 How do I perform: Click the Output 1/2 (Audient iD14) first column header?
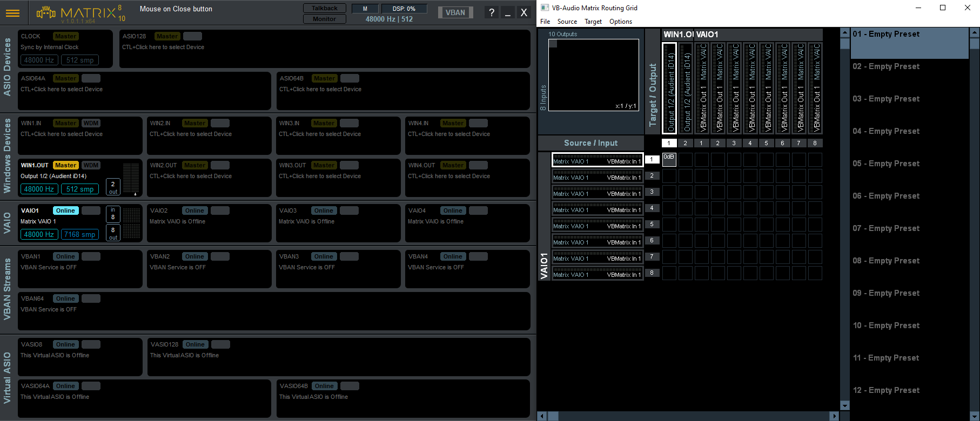(669, 87)
